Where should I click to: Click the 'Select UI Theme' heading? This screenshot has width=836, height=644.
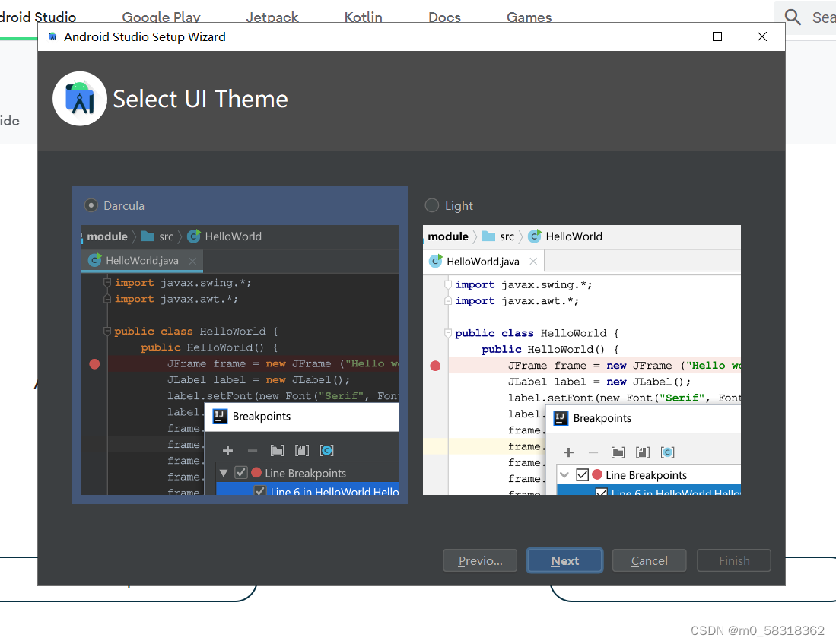pos(200,99)
